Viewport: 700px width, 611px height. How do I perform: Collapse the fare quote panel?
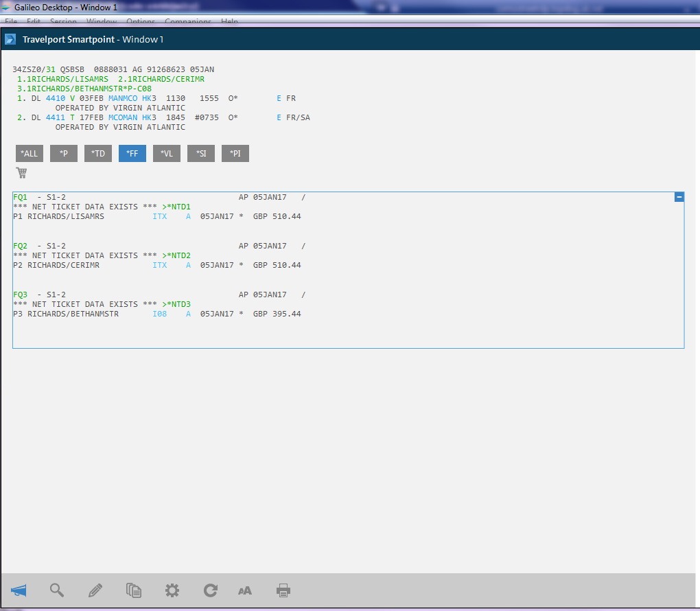click(679, 197)
